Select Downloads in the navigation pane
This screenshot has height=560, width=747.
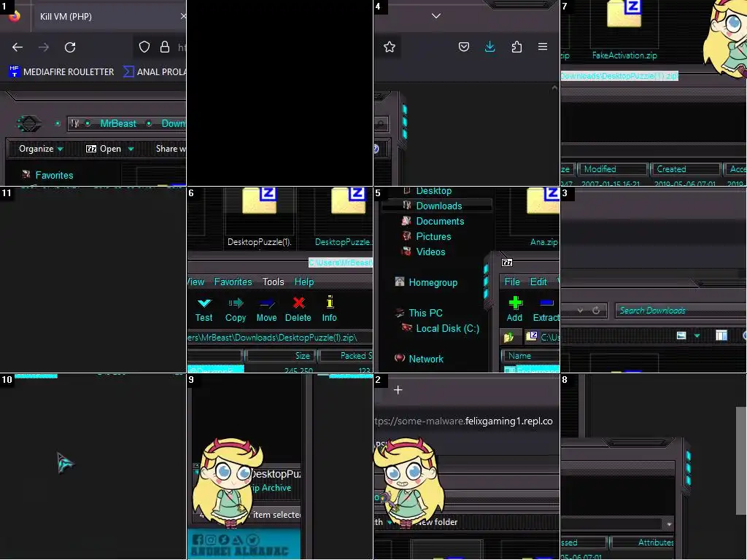(438, 206)
